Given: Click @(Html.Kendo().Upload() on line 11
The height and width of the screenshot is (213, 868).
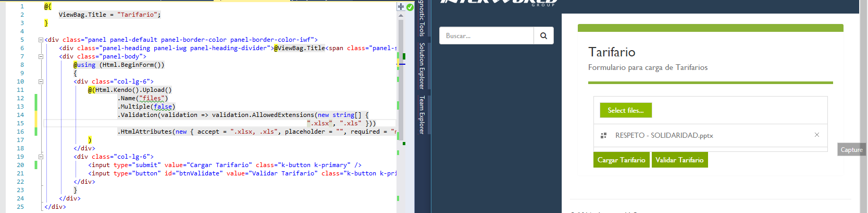Looking at the screenshot, I should pos(130,90).
